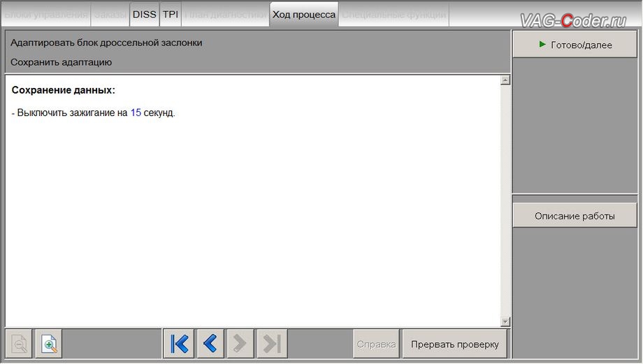This screenshot has width=643, height=364.
Task: Click Сохранить адаптацию text
Action: coord(61,62)
